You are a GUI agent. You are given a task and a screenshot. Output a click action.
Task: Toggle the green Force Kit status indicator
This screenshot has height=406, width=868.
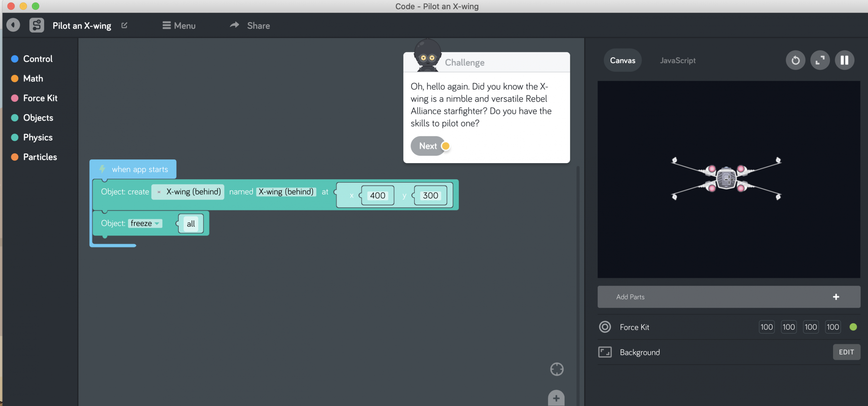point(854,327)
